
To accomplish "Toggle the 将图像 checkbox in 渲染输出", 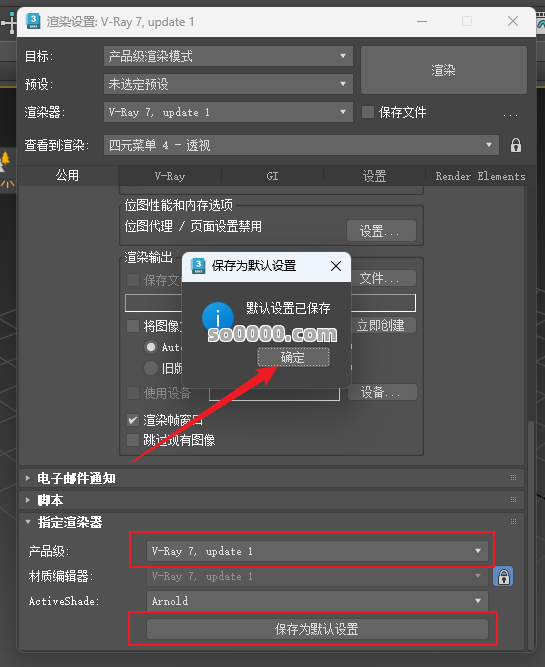I will pos(133,326).
